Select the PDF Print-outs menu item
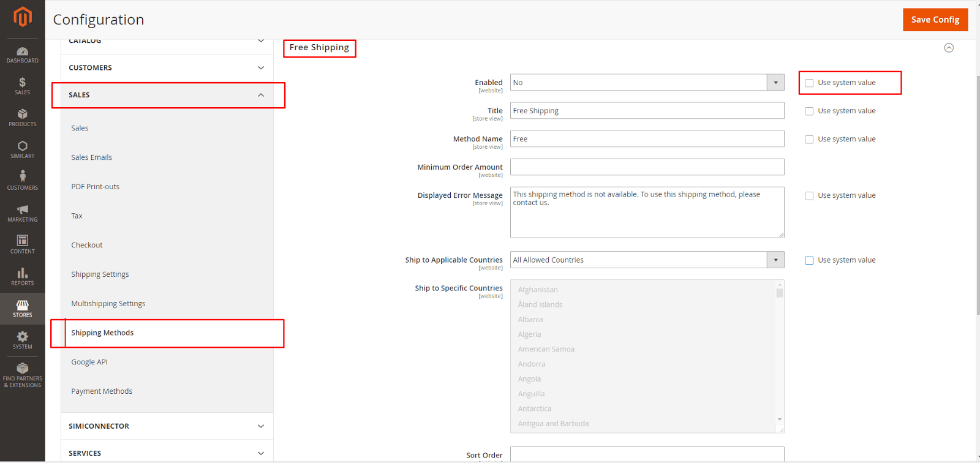This screenshot has width=980, height=463. click(x=95, y=187)
